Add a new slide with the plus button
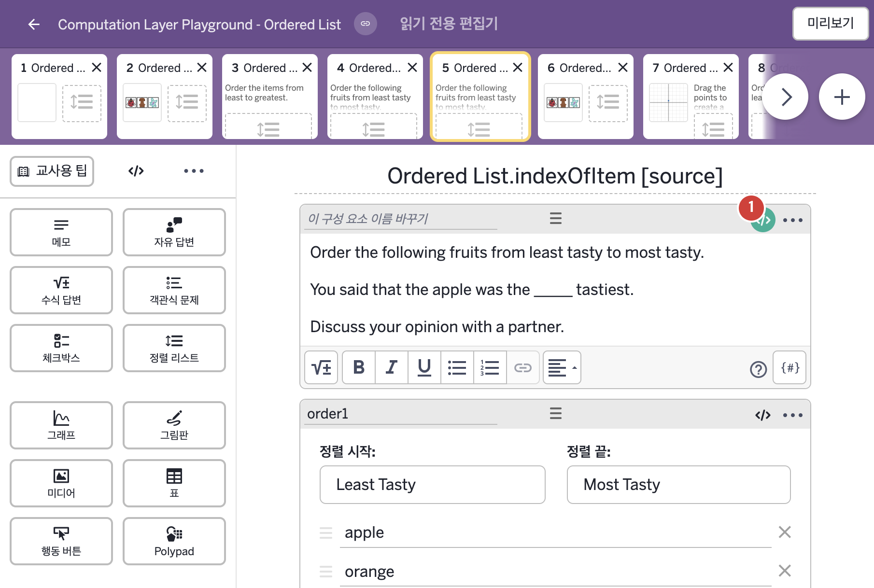The image size is (874, 588). click(842, 97)
